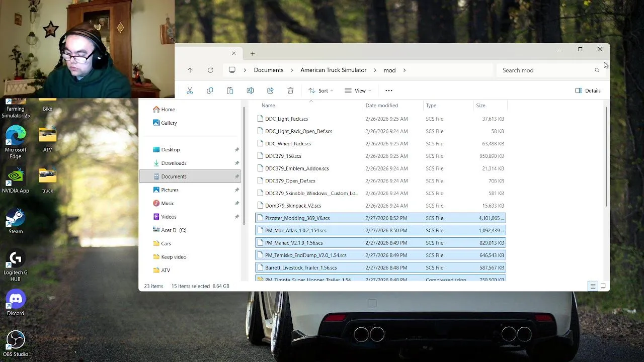Click Documents breadcrumb in address bar
644x362 pixels.
pos(269,70)
